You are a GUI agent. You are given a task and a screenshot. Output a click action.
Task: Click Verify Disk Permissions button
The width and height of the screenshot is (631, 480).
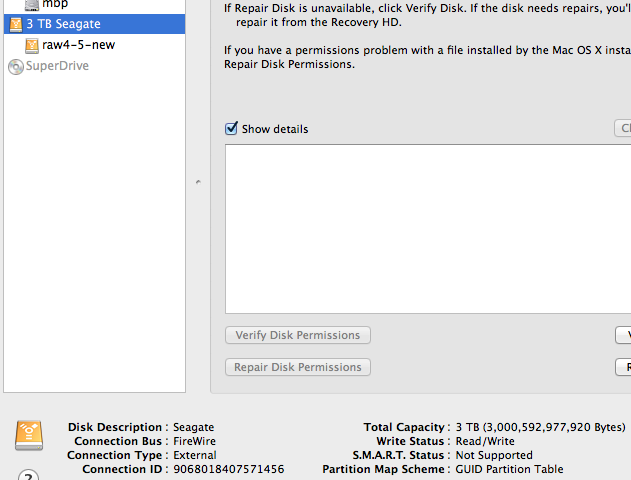298,335
